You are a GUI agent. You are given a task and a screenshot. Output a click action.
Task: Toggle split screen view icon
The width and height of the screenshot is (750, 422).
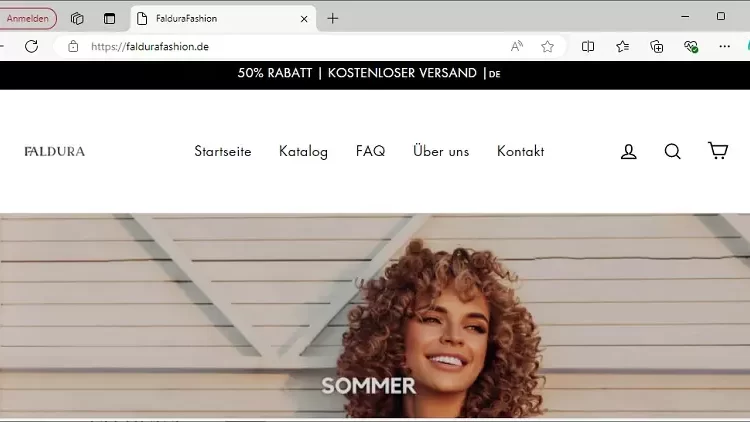coord(588,46)
